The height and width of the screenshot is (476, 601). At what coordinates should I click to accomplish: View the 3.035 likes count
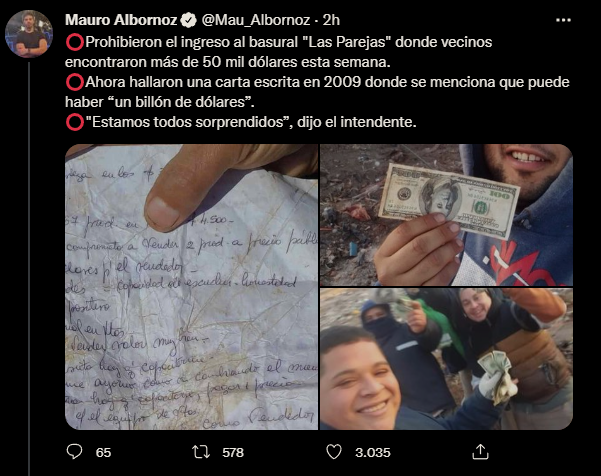tap(373, 453)
